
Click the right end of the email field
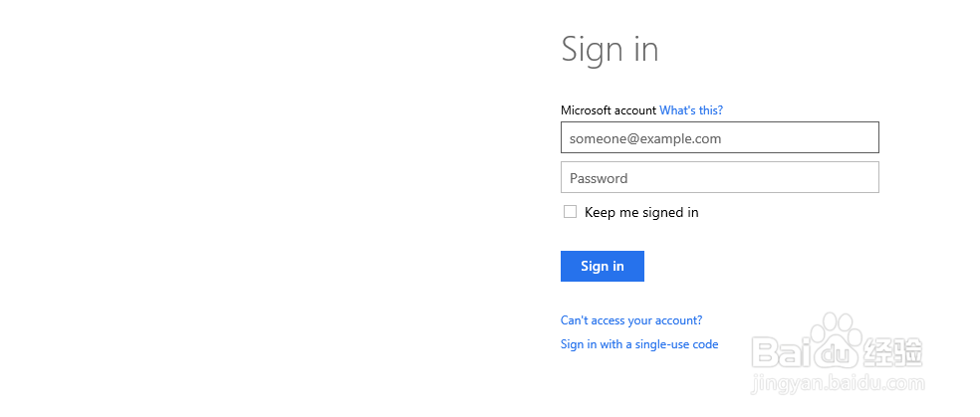(864, 138)
